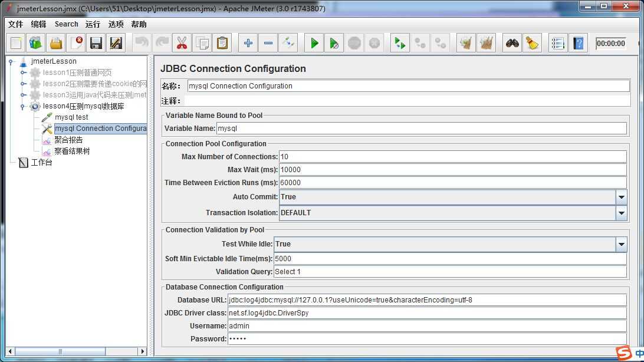The width and height of the screenshot is (644, 362).
Task: Click the Copy toolbar icon
Action: pos(202,43)
